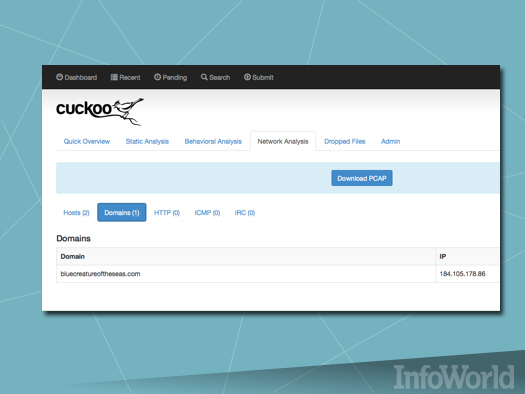This screenshot has width=525, height=394.
Task: Open the Dropped Files tab
Action: [345, 141]
